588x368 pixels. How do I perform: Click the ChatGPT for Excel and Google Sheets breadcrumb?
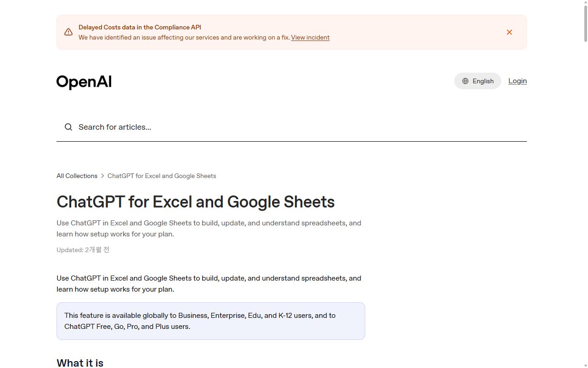pos(162,176)
